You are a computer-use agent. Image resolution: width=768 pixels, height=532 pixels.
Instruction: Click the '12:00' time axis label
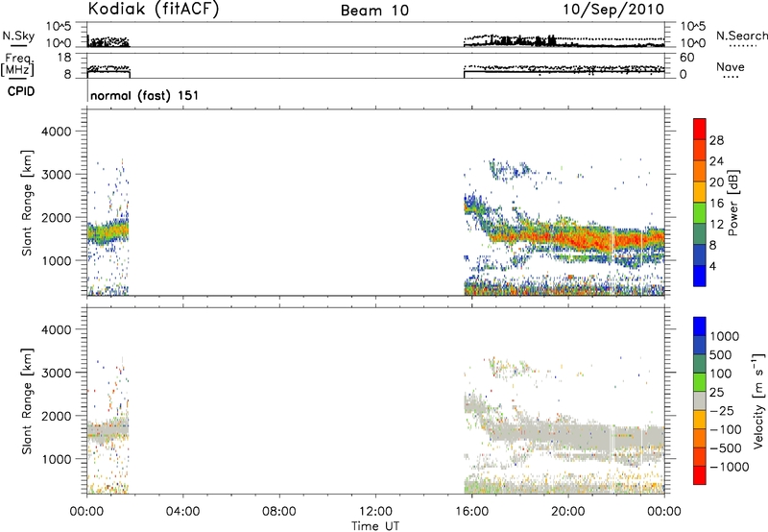point(375,512)
